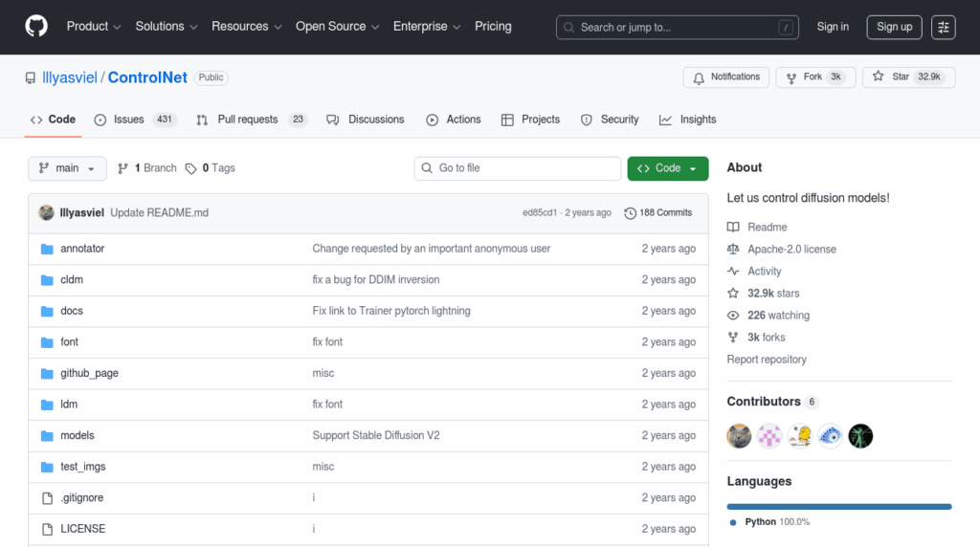Click the docs folder icon

coord(47,312)
